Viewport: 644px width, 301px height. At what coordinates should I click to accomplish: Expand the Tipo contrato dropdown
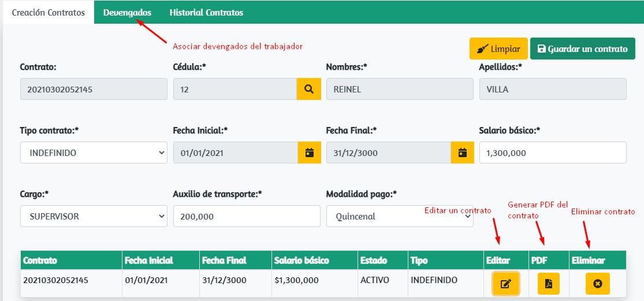(x=94, y=153)
